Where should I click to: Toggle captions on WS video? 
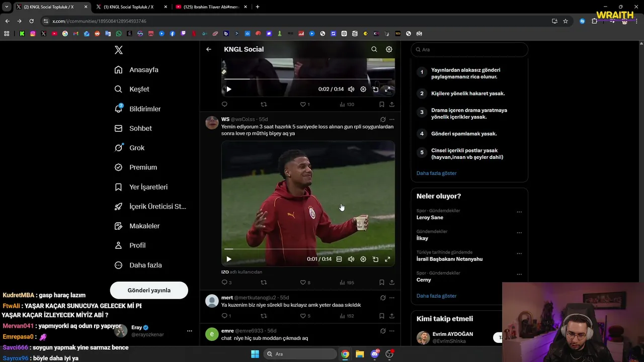[x=339, y=259]
